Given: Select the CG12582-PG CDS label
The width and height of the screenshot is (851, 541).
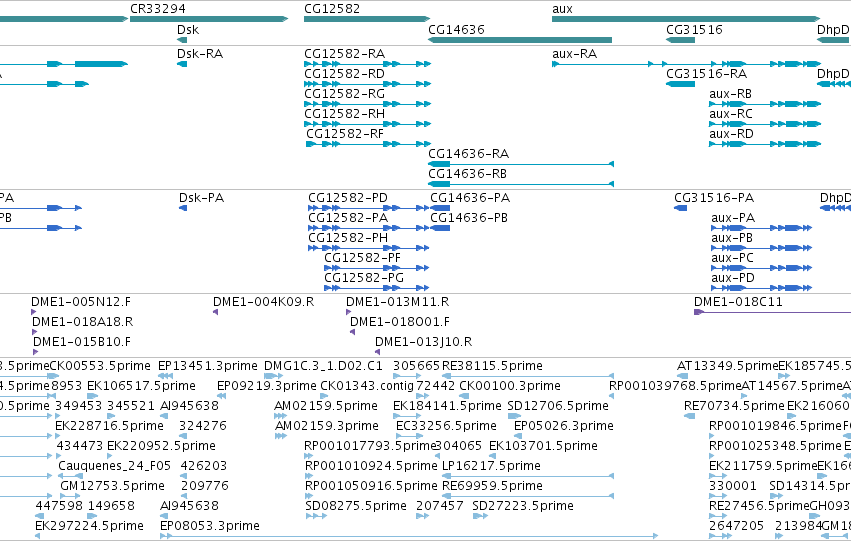Looking at the screenshot, I should point(364,278).
